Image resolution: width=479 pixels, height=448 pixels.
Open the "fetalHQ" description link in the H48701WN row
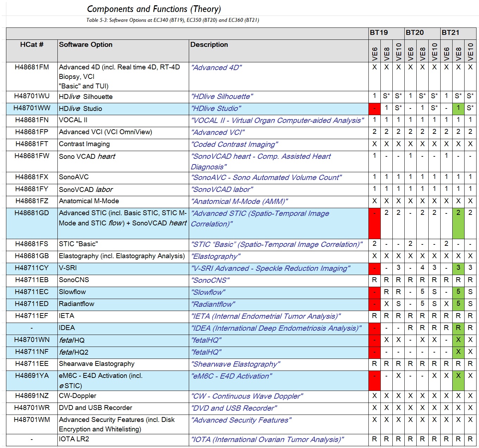(x=206, y=340)
